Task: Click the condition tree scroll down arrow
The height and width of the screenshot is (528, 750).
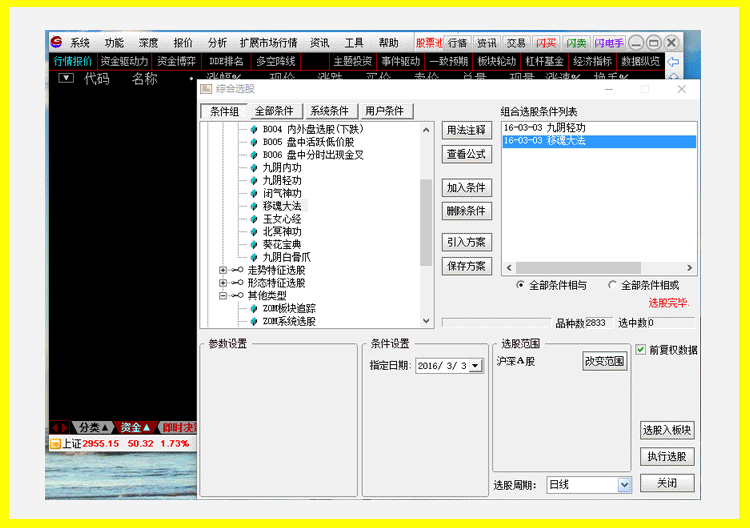Action: coord(426,321)
